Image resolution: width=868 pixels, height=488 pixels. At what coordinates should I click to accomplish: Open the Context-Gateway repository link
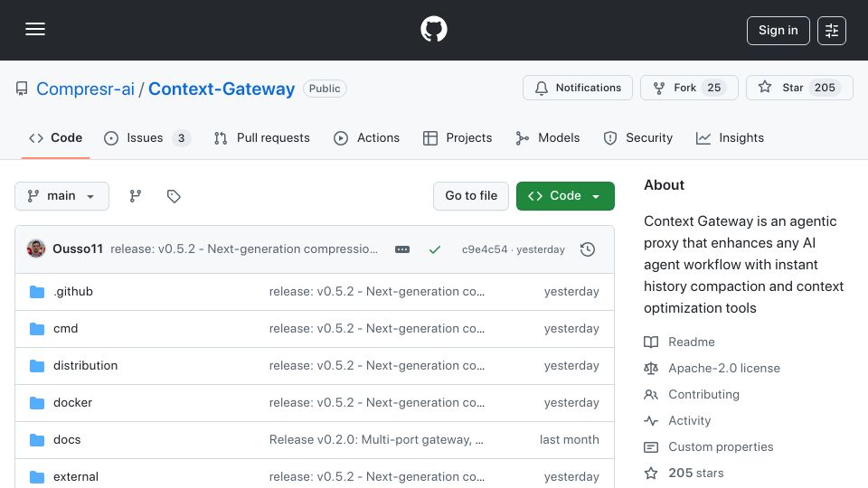tap(222, 89)
